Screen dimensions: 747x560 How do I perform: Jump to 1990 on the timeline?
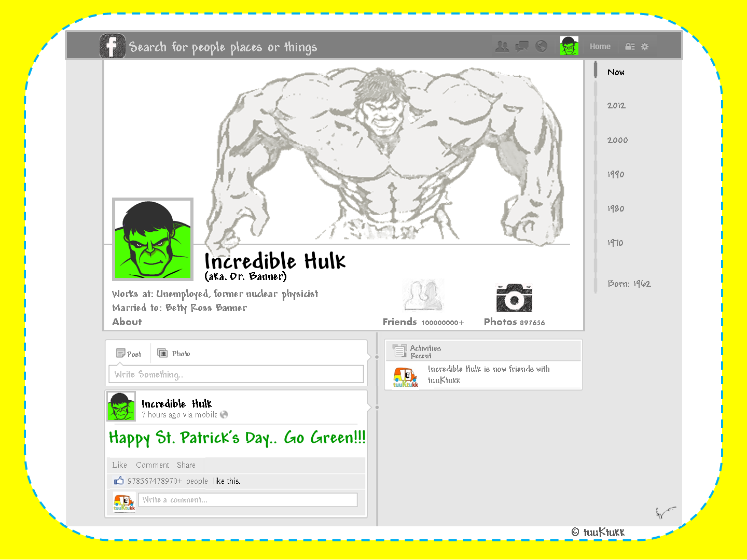pos(616,174)
